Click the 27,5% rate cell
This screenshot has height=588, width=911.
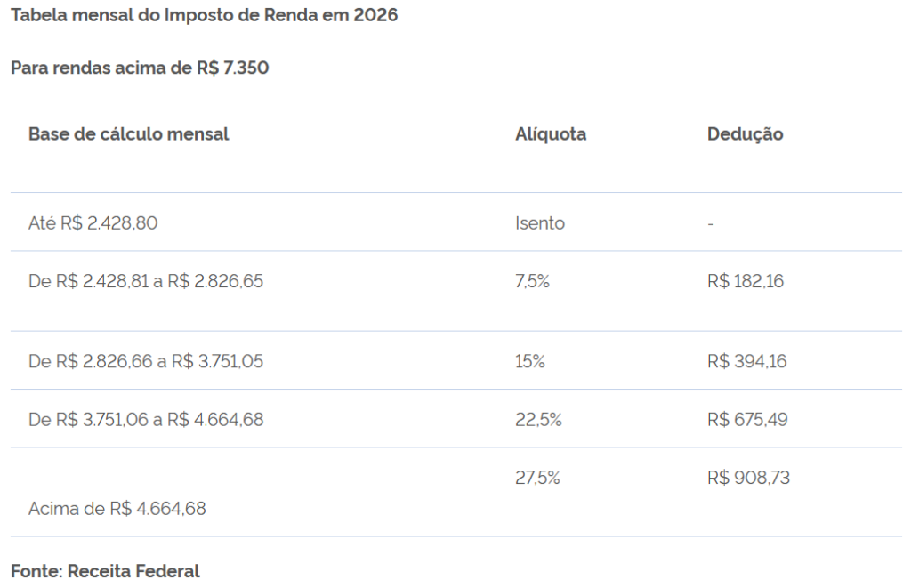(x=537, y=478)
